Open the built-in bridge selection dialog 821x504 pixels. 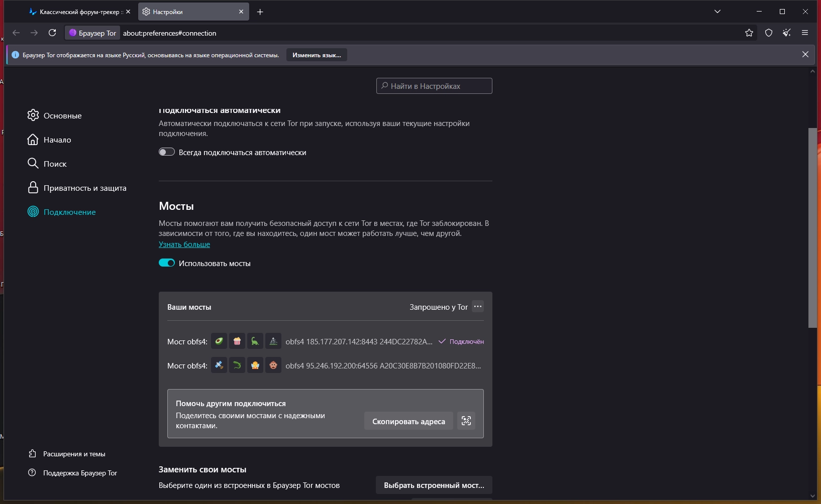434,485
